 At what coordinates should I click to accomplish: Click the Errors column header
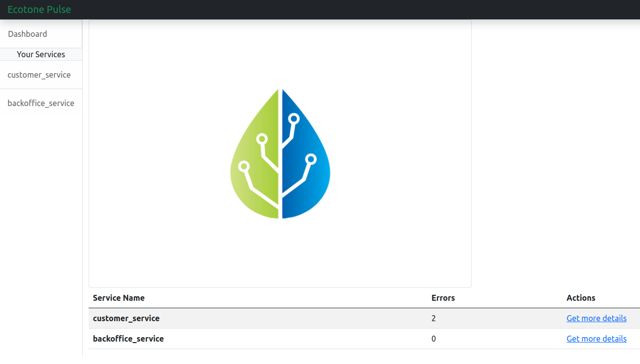[x=443, y=298]
